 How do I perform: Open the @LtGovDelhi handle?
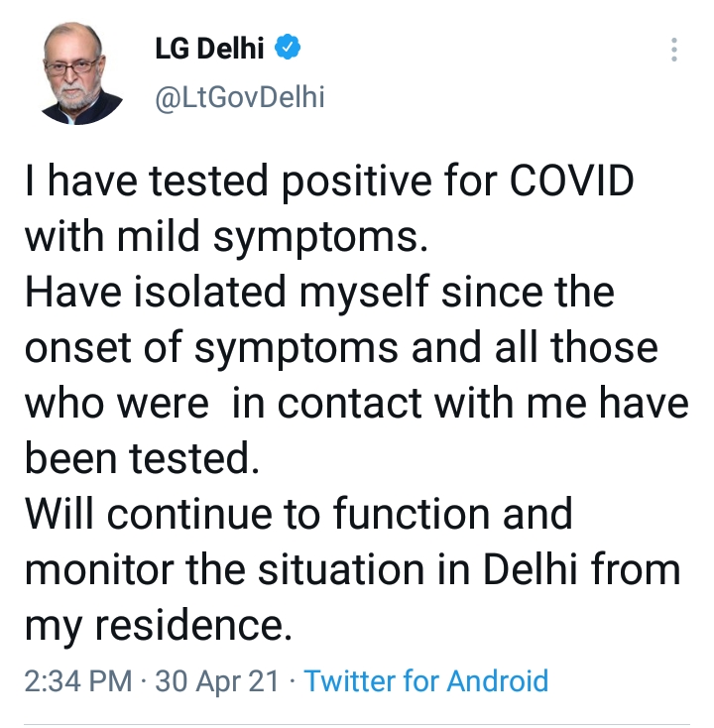[x=240, y=97]
